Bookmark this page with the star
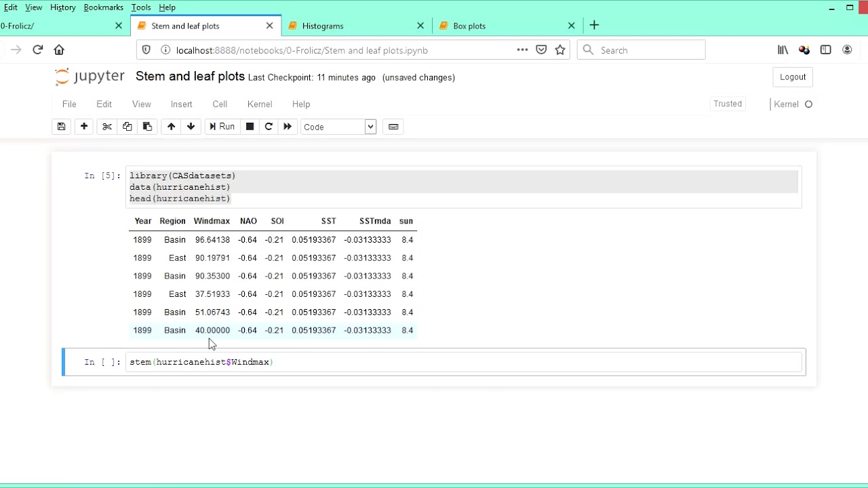The height and width of the screenshot is (488, 868). coord(560,49)
